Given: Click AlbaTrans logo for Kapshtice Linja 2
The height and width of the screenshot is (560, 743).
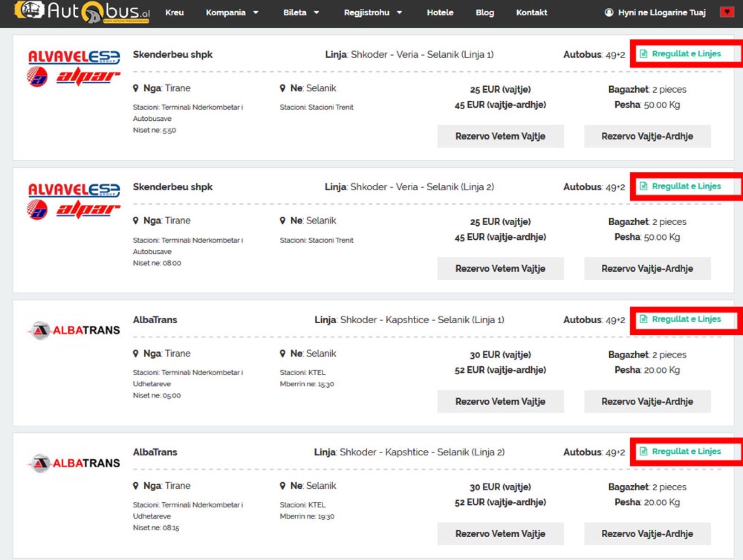Looking at the screenshot, I should [x=74, y=463].
